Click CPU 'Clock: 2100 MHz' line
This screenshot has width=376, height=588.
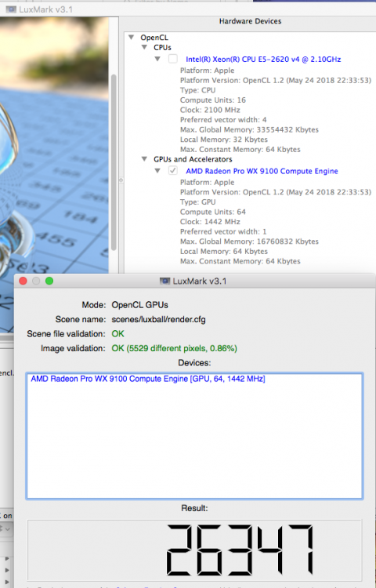coord(210,110)
